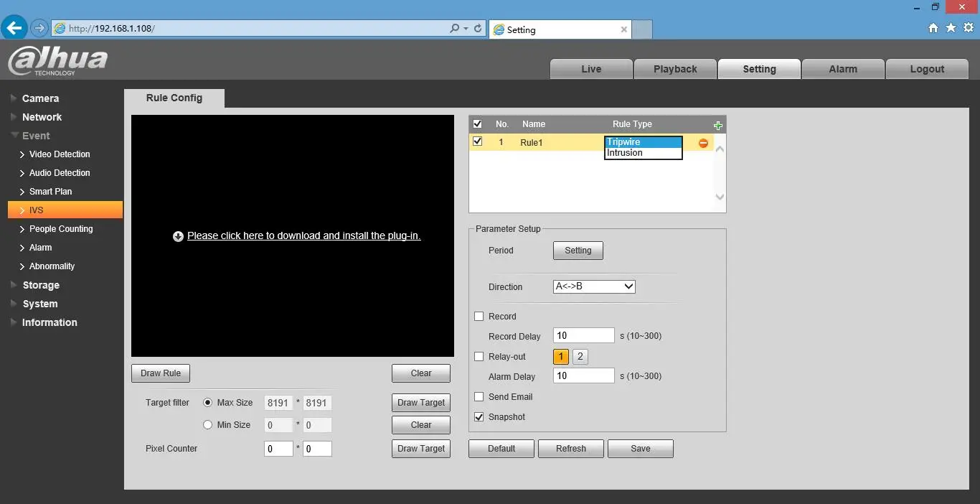Toggle relay-out channel 1

[x=561, y=357]
